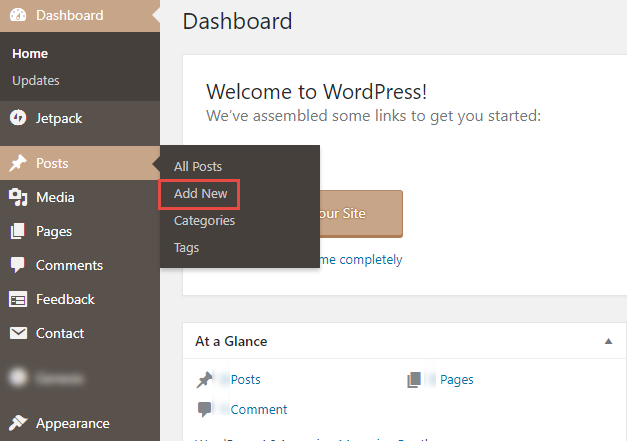Click the Pages icon in sidebar
This screenshot has width=627, height=441.
(18, 231)
